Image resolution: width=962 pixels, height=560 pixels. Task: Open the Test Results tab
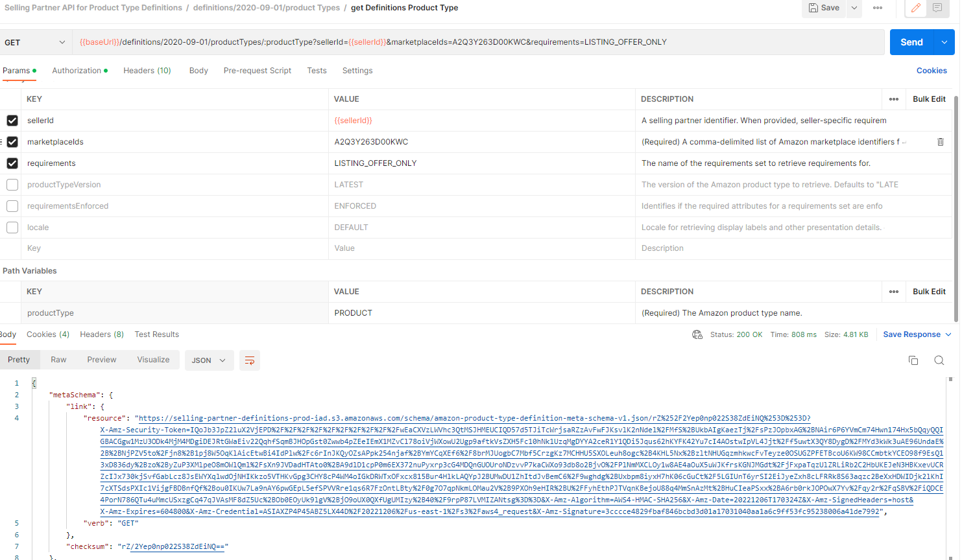pyautogui.click(x=157, y=334)
